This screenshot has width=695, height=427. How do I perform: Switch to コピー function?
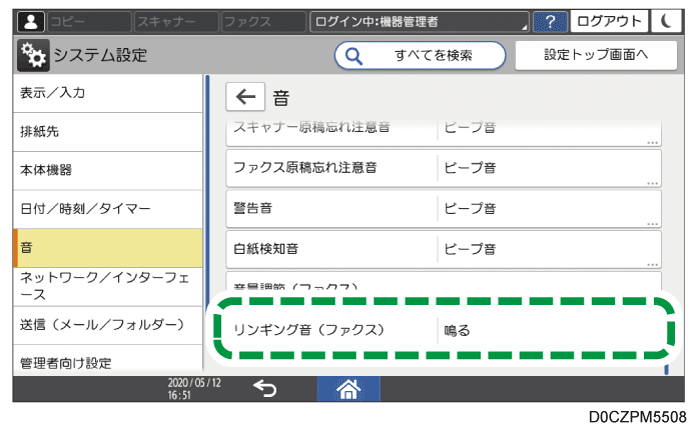click(x=89, y=21)
